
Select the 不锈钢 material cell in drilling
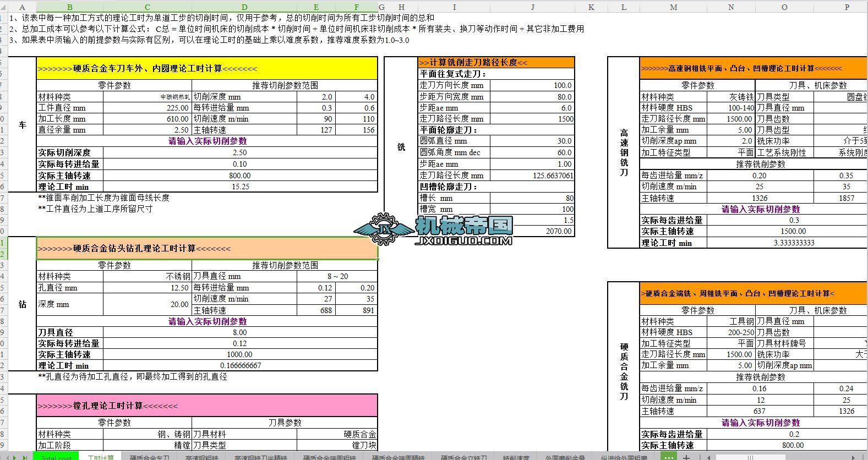pos(147,276)
